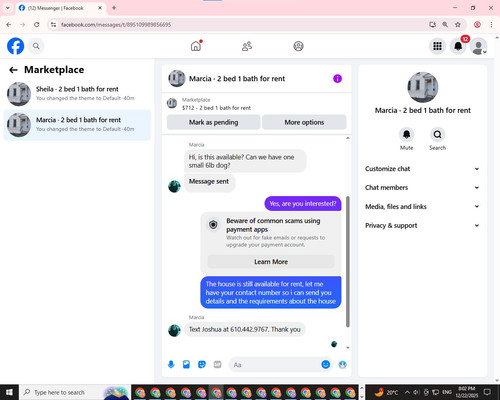This screenshot has width=500, height=400.
Task: Open the zoom magnifier icon in address bar
Action: point(445,24)
